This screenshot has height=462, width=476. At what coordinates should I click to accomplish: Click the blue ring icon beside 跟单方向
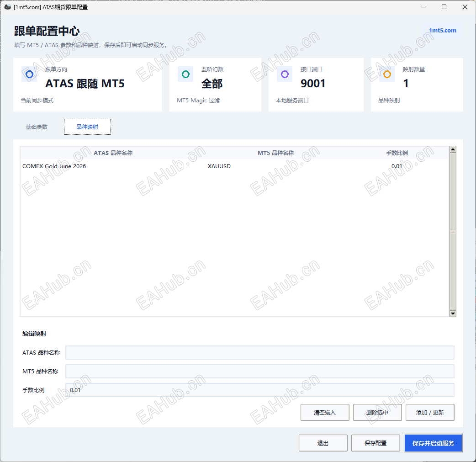coord(29,74)
